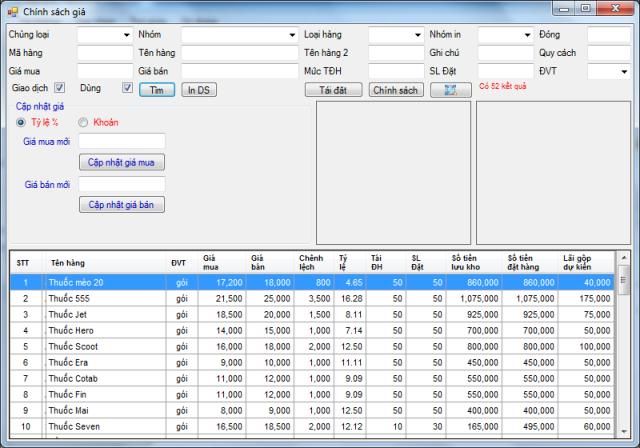Click the 16.28 Tỷ lệ cell
The height and width of the screenshot is (448, 640).
[x=351, y=298]
